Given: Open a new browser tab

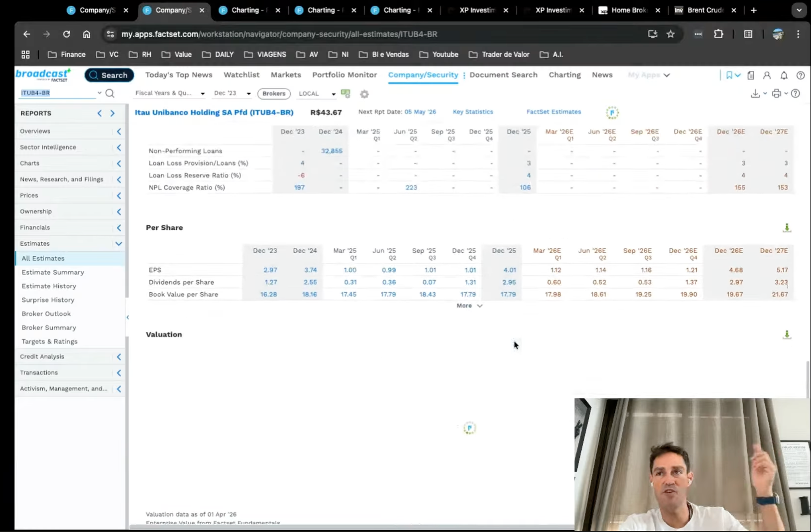Looking at the screenshot, I should coord(753,10).
